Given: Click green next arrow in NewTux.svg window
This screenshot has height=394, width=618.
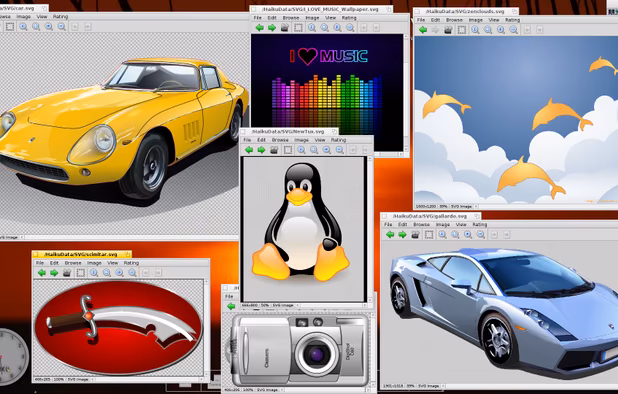Looking at the screenshot, I should (261, 150).
